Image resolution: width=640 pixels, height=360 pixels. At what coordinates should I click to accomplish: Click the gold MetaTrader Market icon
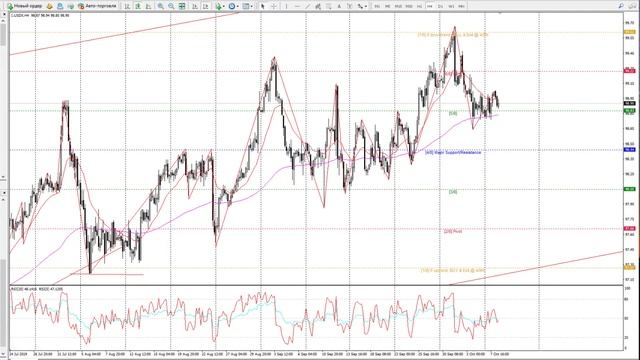pyautogui.click(x=49, y=6)
